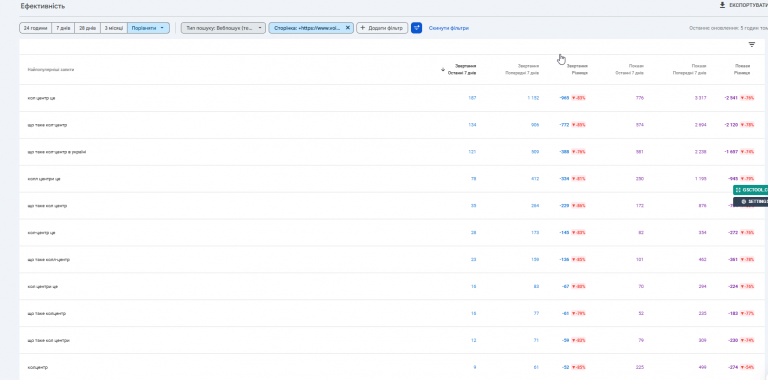Edit the Сторінка filter chip

(307, 28)
